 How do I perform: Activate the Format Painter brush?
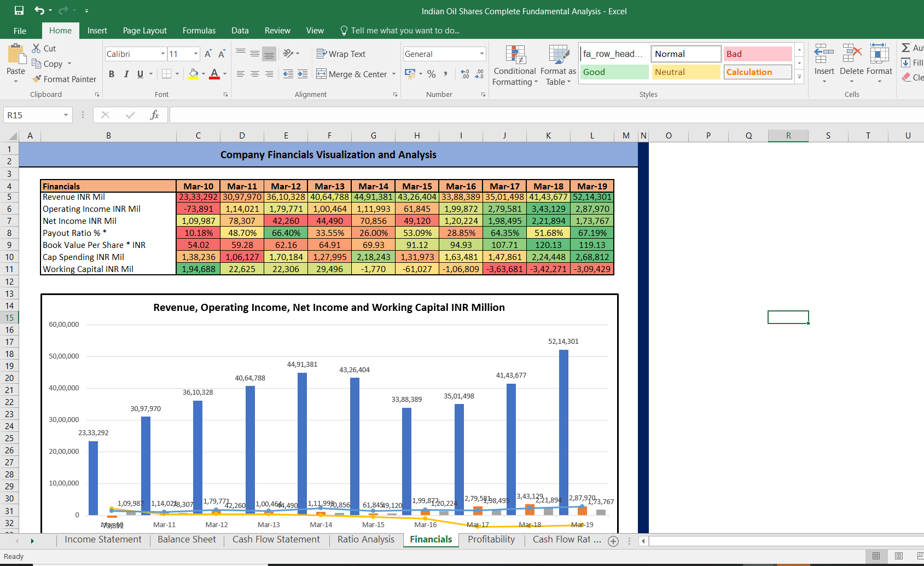pyautogui.click(x=37, y=79)
